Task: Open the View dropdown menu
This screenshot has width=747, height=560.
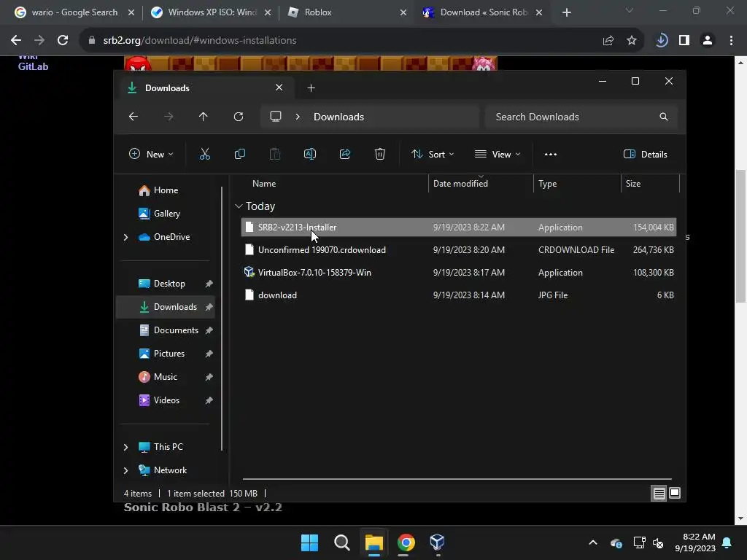Action: [x=498, y=155]
